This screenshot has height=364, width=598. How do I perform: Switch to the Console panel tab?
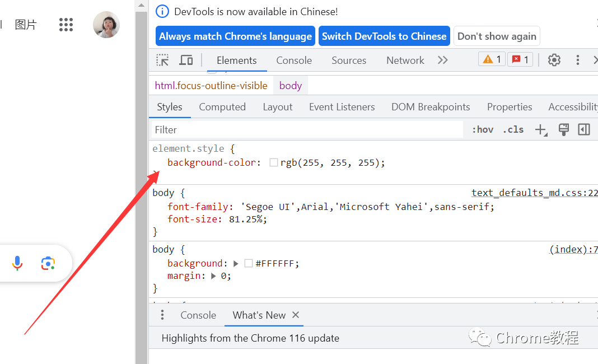[x=294, y=60]
